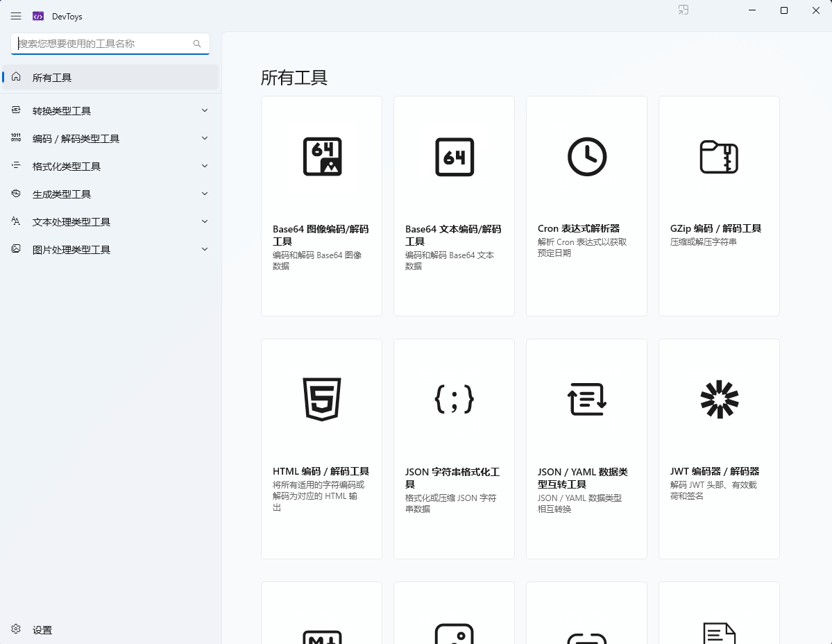Image resolution: width=832 pixels, height=644 pixels.
Task: Maximize the DevToys window
Action: 783,10
